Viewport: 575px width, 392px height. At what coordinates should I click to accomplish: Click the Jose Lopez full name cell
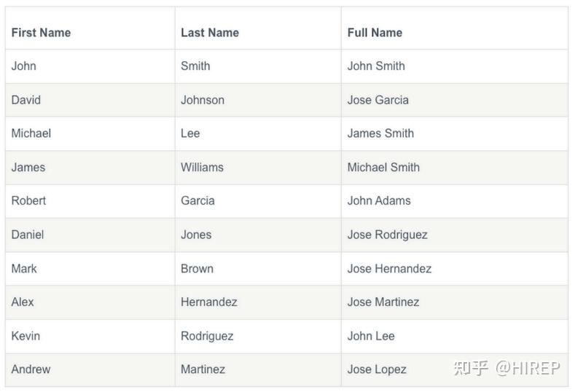coord(377,369)
